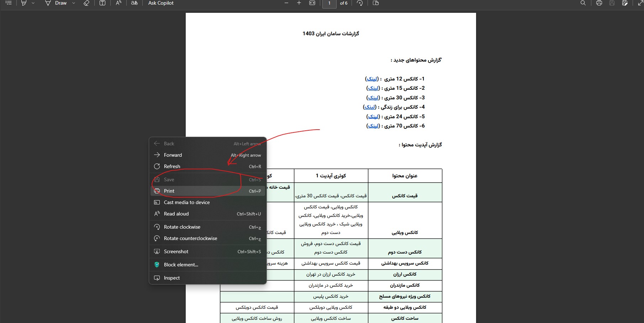Click کانکس ویژه نیروهای مسلح cell
Image resolution: width=644 pixels, height=323 pixels.
click(405, 296)
